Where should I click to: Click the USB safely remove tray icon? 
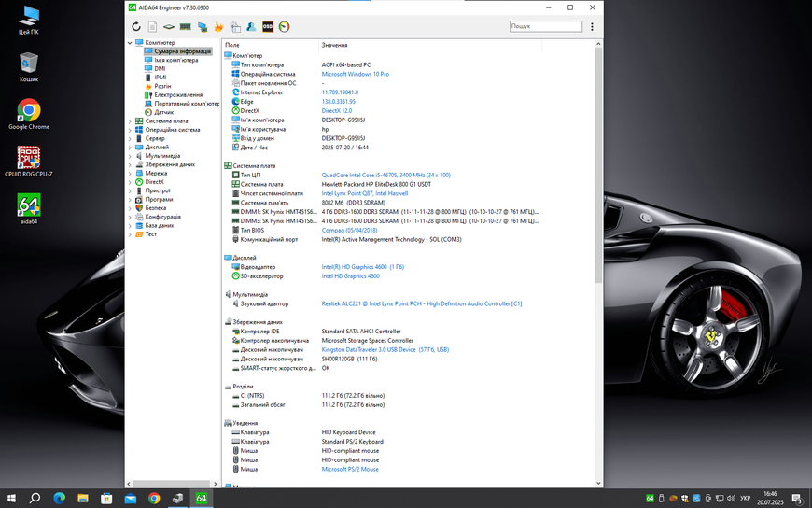(x=662, y=498)
